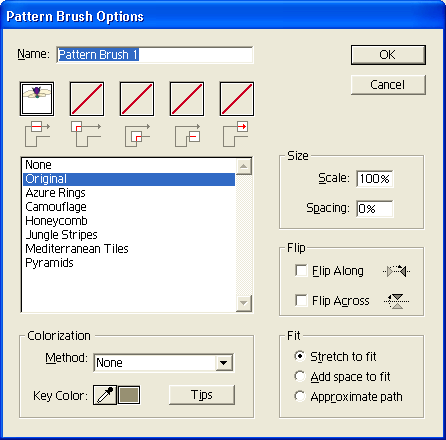Screen dimensions: 446x440
Task: Enable the Flip Along checkbox
Action: 301,271
